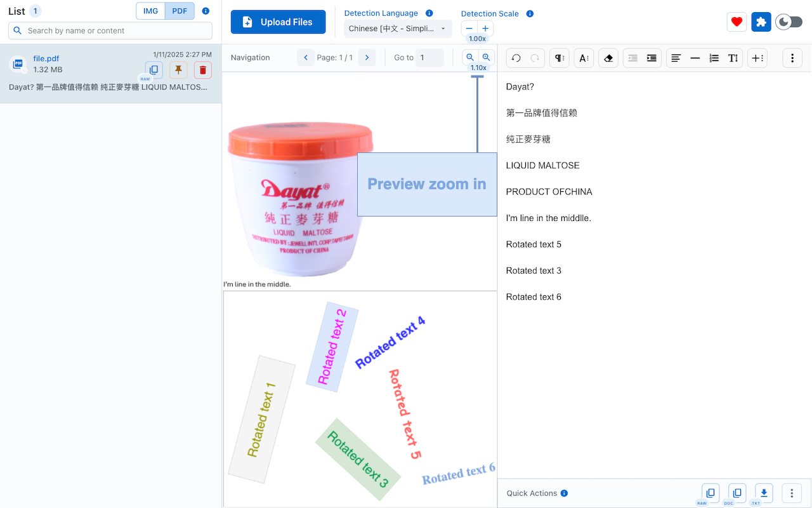Open the editor toolbar more-options menu
This screenshot has height=508, width=812.
point(792,58)
